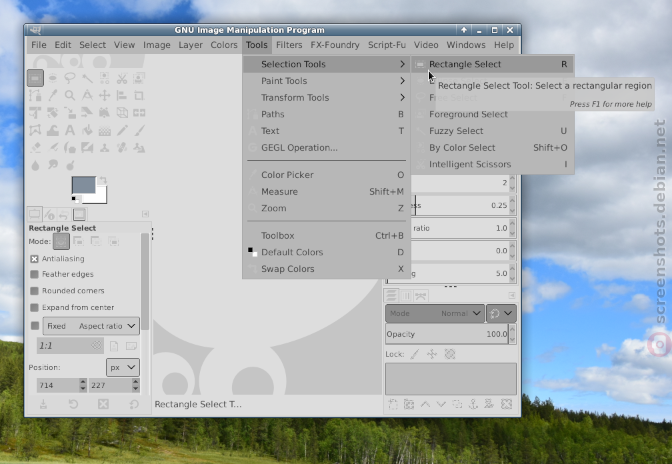The height and width of the screenshot is (464, 672).
Task: Open the Colors menu
Action: point(224,45)
